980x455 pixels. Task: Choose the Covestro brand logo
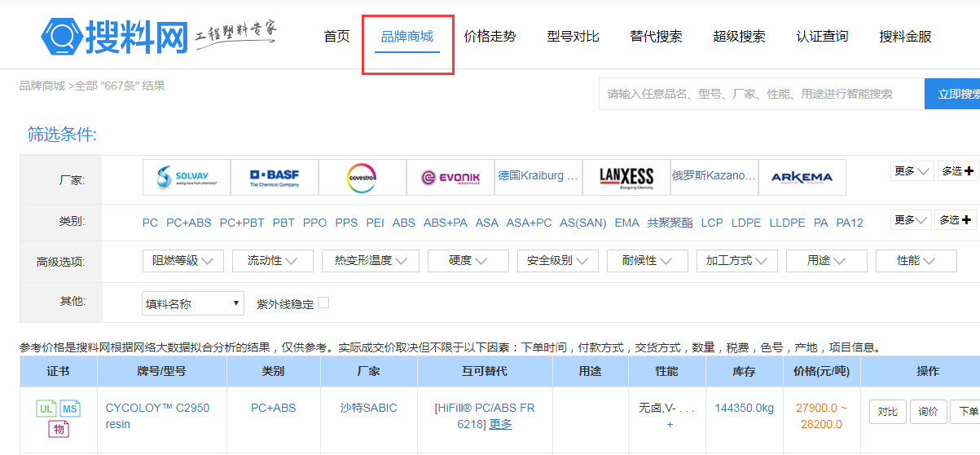[x=362, y=177]
